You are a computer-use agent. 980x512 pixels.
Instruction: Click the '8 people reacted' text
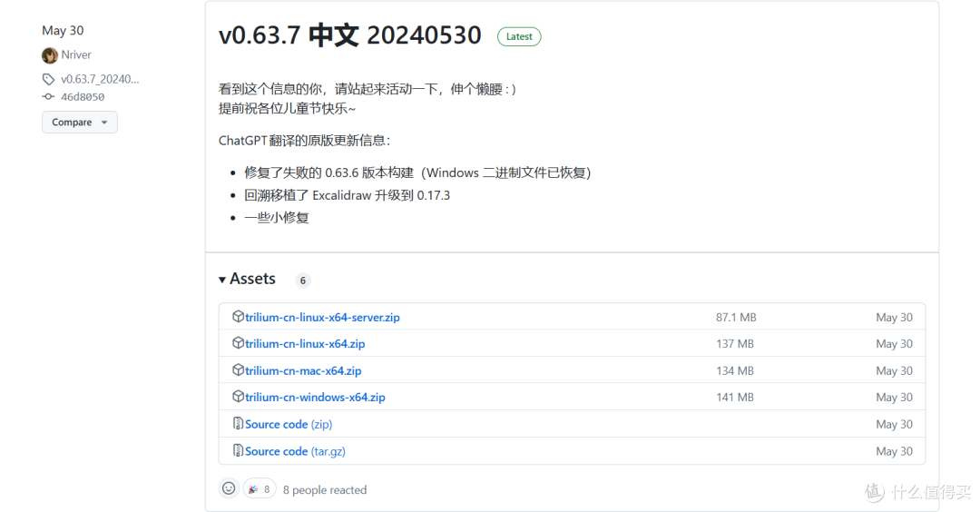(324, 489)
